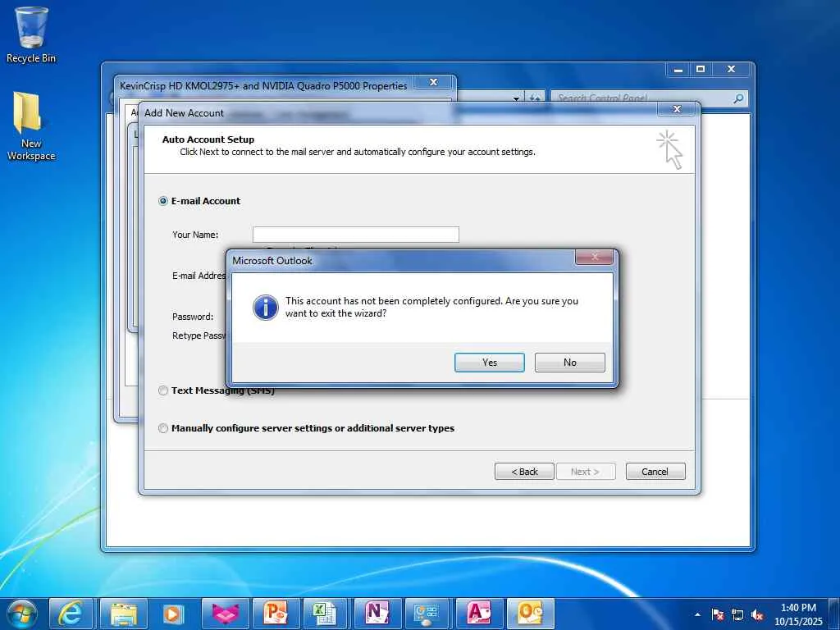
Task: Click the wizard cursor icon in header
Action: pos(670,150)
